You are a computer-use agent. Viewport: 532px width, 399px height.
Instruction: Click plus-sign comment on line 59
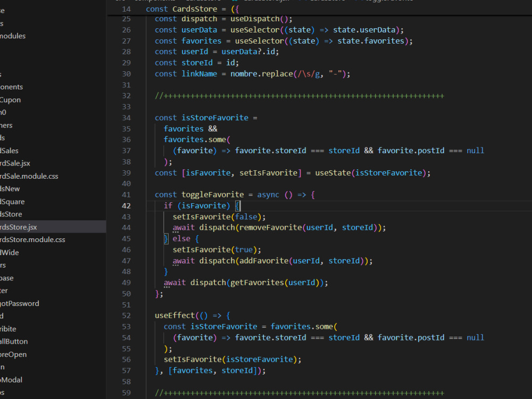pyautogui.click(x=299, y=393)
